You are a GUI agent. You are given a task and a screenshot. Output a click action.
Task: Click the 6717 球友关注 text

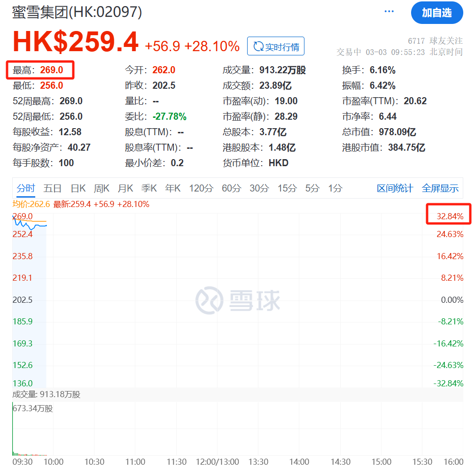point(435,40)
